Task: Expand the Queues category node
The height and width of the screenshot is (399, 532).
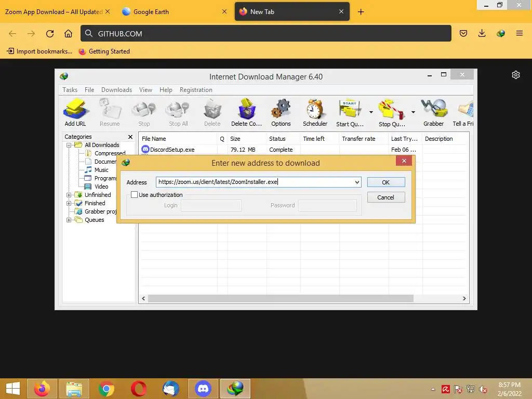Action: [69, 220]
